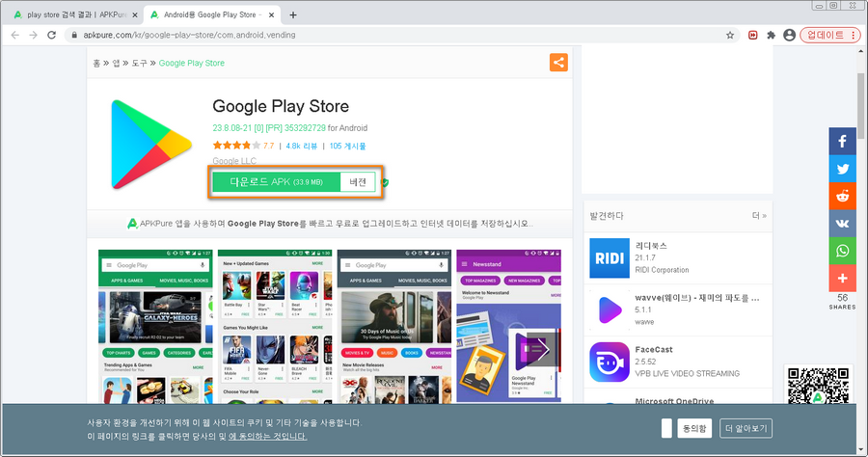Image resolution: width=868 pixels, height=457 pixels.
Task: Click the 다운로드 APK button
Action: pos(276,182)
